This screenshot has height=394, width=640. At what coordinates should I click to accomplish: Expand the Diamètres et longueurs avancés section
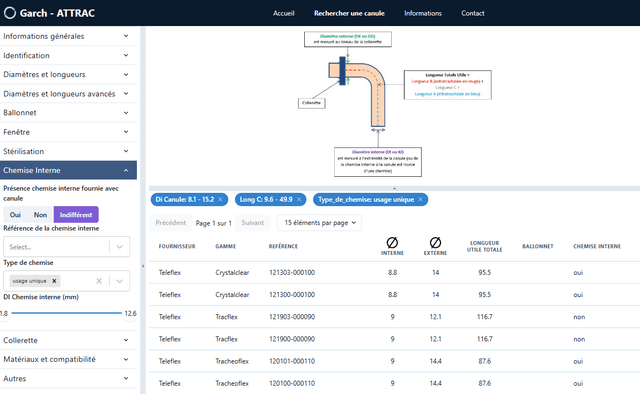(68, 93)
